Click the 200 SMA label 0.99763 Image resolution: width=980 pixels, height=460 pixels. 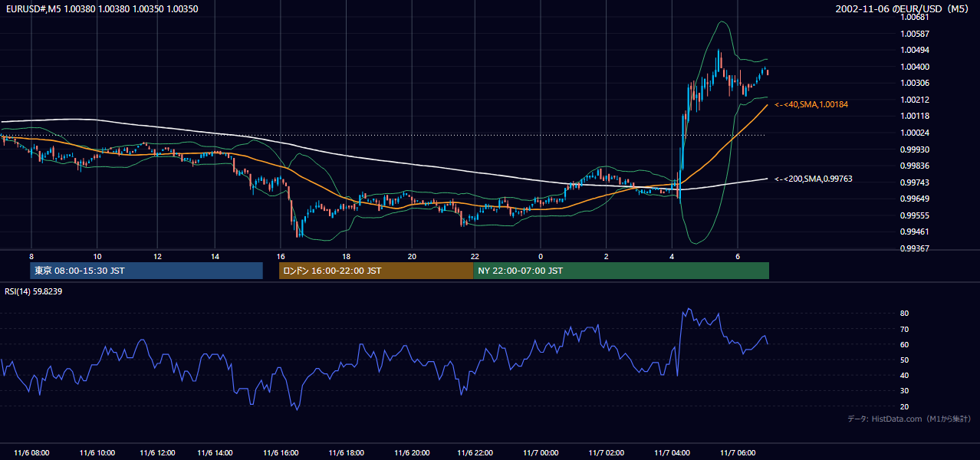(x=813, y=179)
